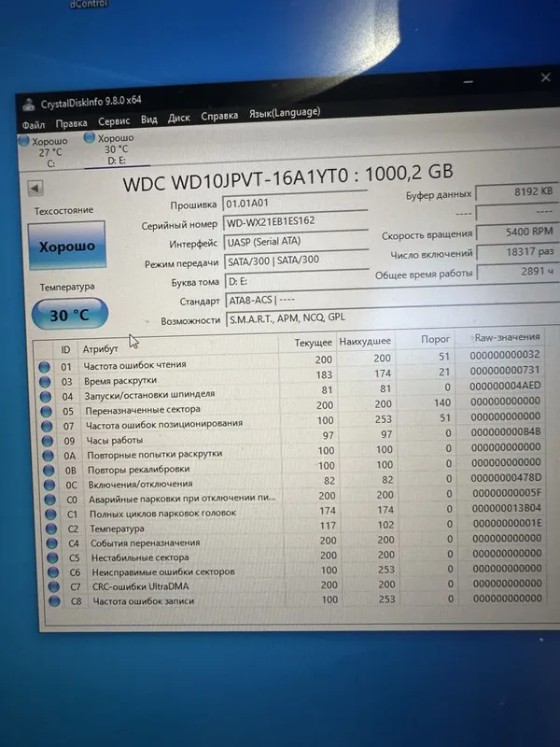
Task: Click status icon for Неисправимые ошибки секторов
Action: click(x=53, y=572)
